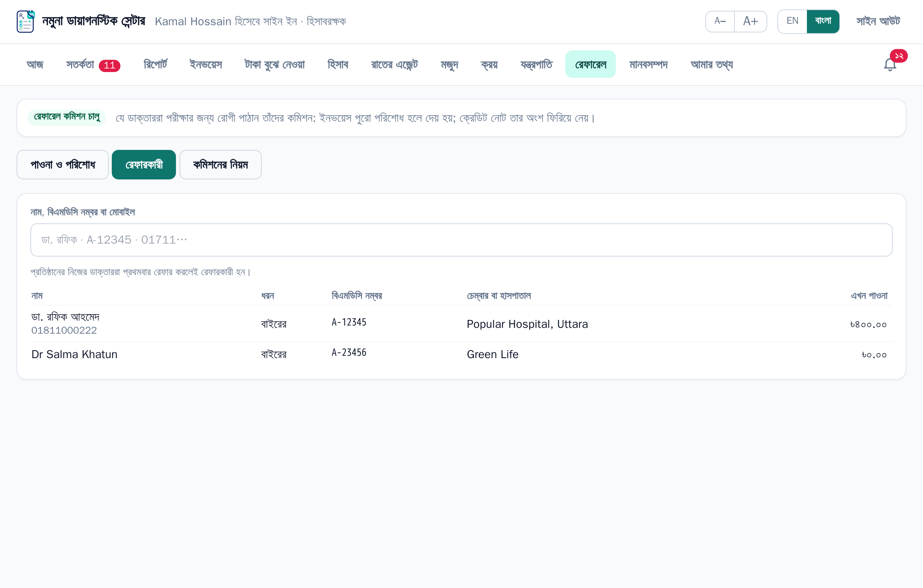Open referrer ডা. রফিক আহমেদ row
This screenshot has height=588, width=923.
point(461,324)
